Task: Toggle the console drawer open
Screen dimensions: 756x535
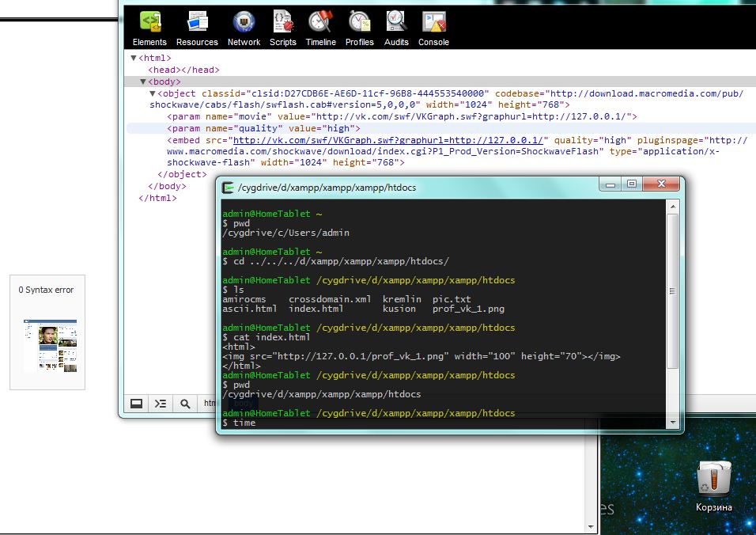Action: (x=160, y=403)
